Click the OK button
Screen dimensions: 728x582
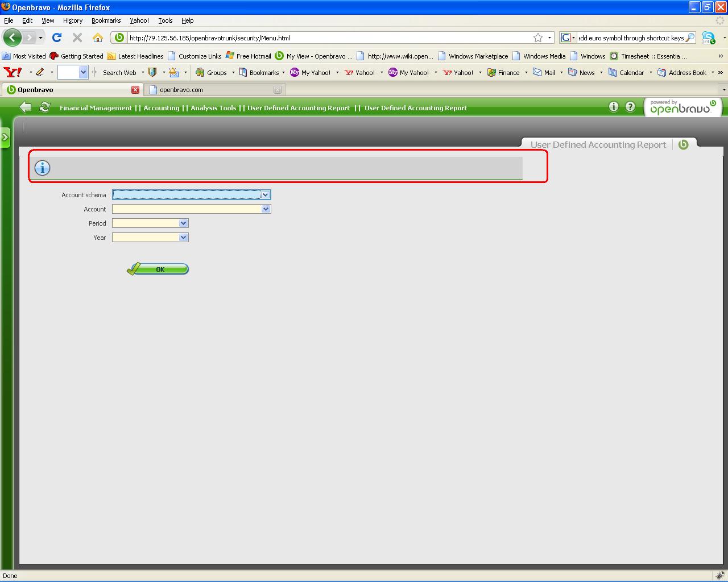pyautogui.click(x=158, y=269)
